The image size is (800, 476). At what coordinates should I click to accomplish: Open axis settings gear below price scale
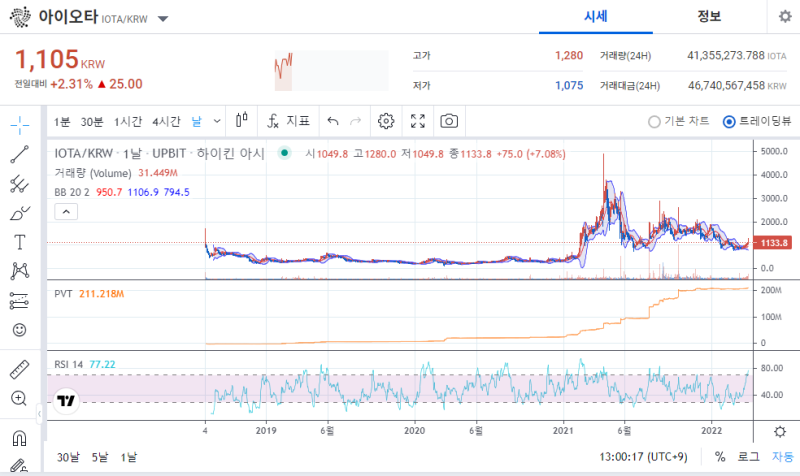coord(780,432)
